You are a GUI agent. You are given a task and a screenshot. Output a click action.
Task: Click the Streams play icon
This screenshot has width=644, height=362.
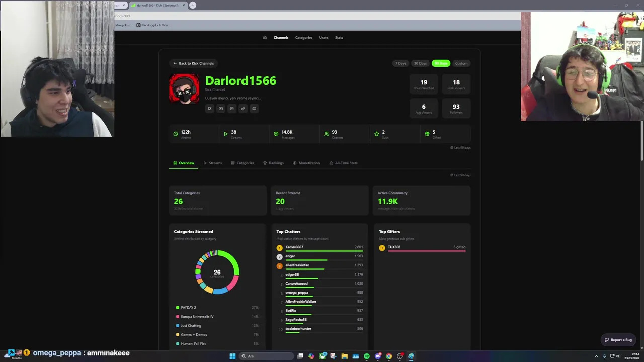pos(226,134)
